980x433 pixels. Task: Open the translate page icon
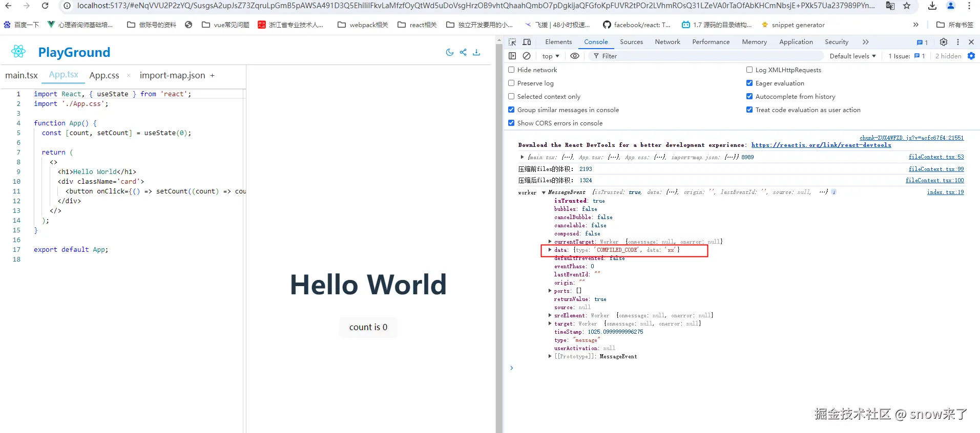[x=890, y=6]
